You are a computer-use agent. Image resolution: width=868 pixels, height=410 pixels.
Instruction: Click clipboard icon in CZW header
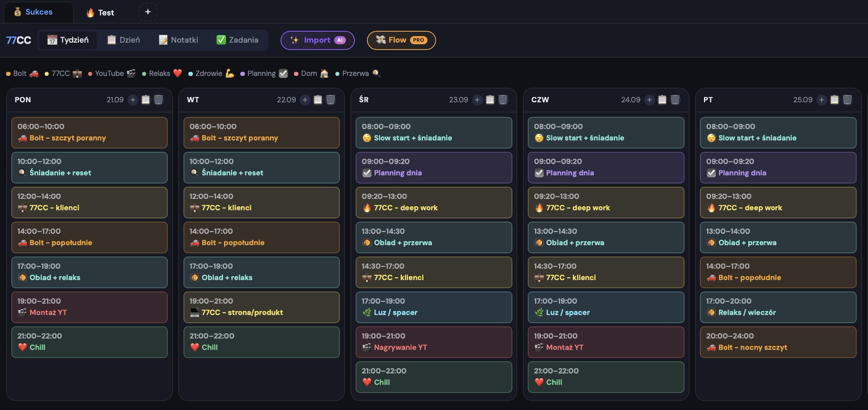point(662,100)
